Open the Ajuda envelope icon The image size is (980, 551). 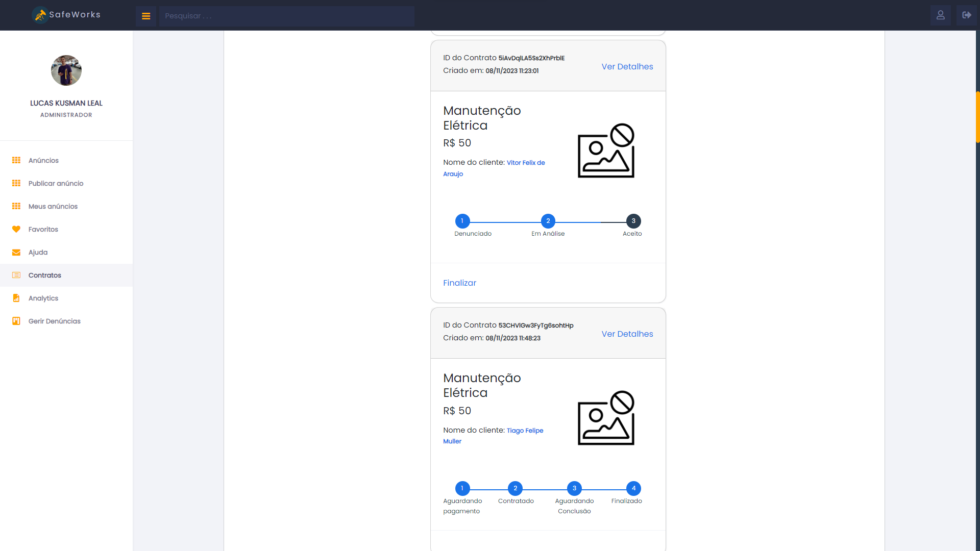tap(17, 252)
